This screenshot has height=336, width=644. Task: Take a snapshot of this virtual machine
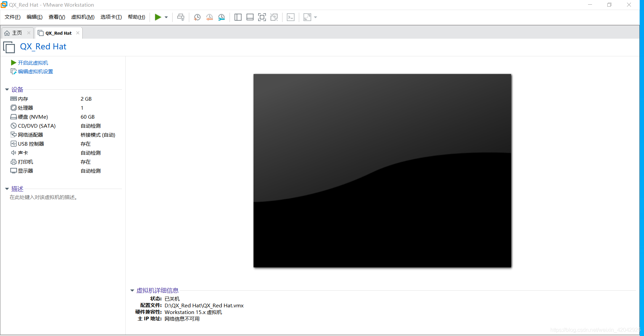[x=197, y=17]
